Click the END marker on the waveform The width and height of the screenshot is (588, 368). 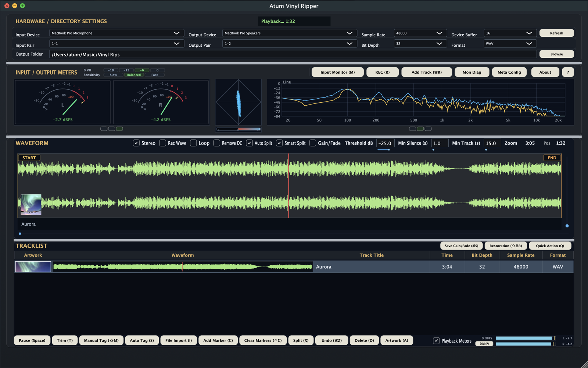tap(551, 158)
